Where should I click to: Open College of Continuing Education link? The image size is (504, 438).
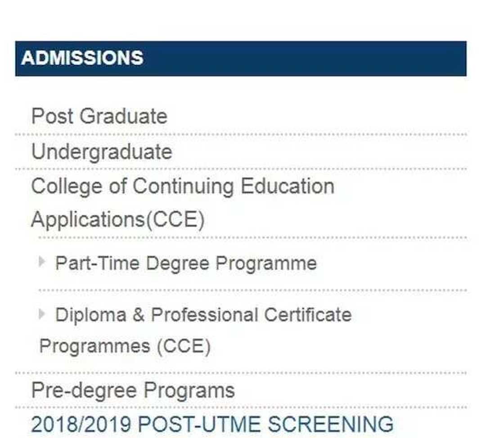[x=182, y=186]
